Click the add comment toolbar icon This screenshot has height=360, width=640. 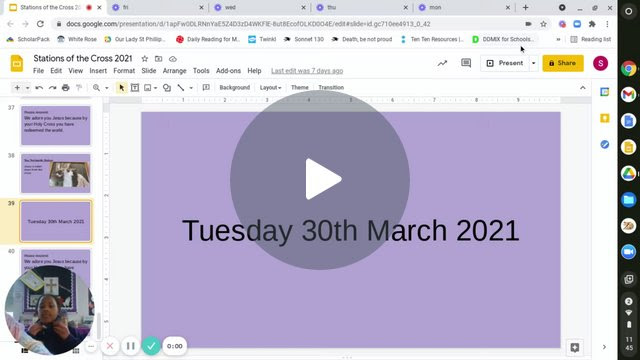pyautogui.click(x=206, y=87)
